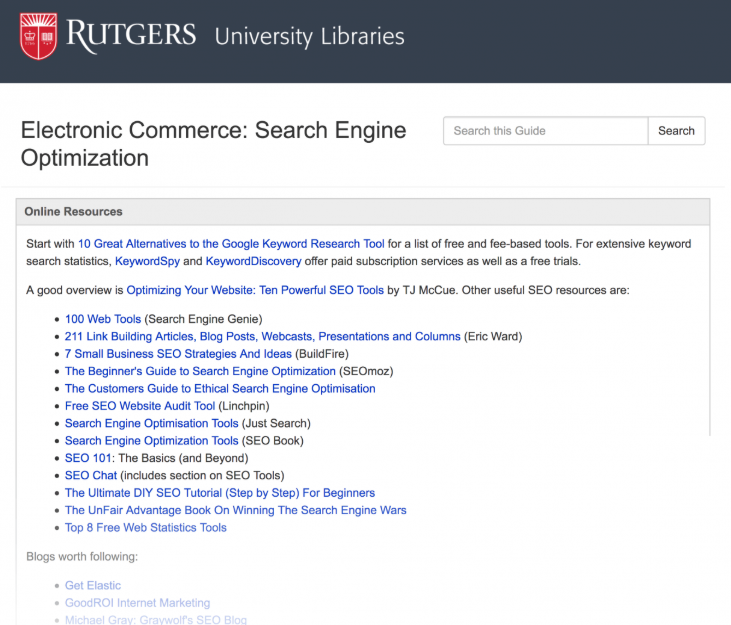Click the '(SEOmoz)' text

[366, 371]
